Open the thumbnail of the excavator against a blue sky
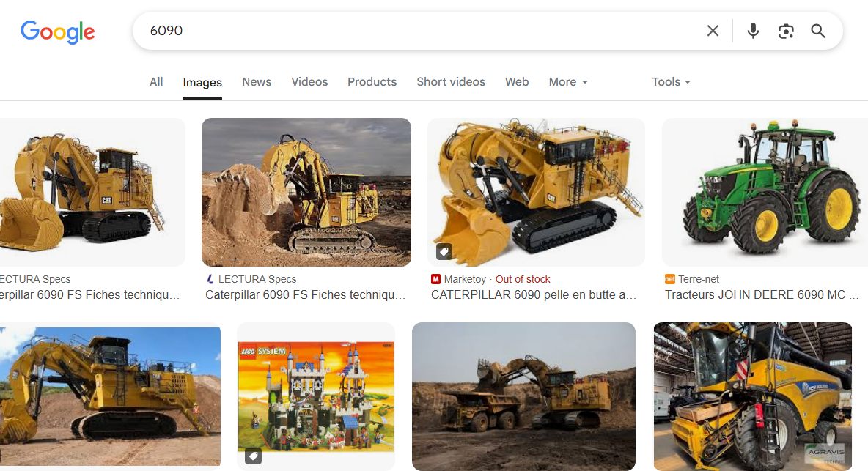 click(x=110, y=396)
